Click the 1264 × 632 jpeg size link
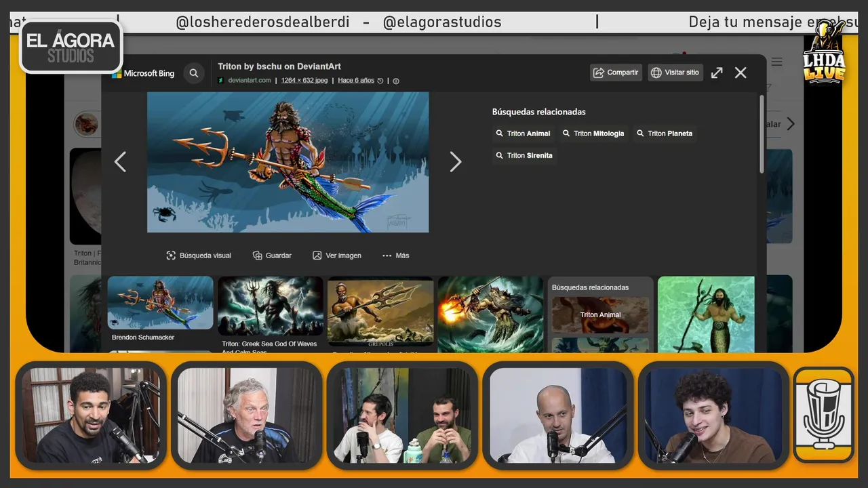 pos(304,81)
